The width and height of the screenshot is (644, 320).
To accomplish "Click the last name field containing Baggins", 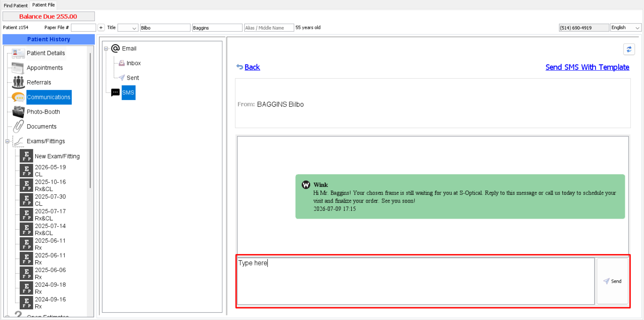I will tap(217, 28).
